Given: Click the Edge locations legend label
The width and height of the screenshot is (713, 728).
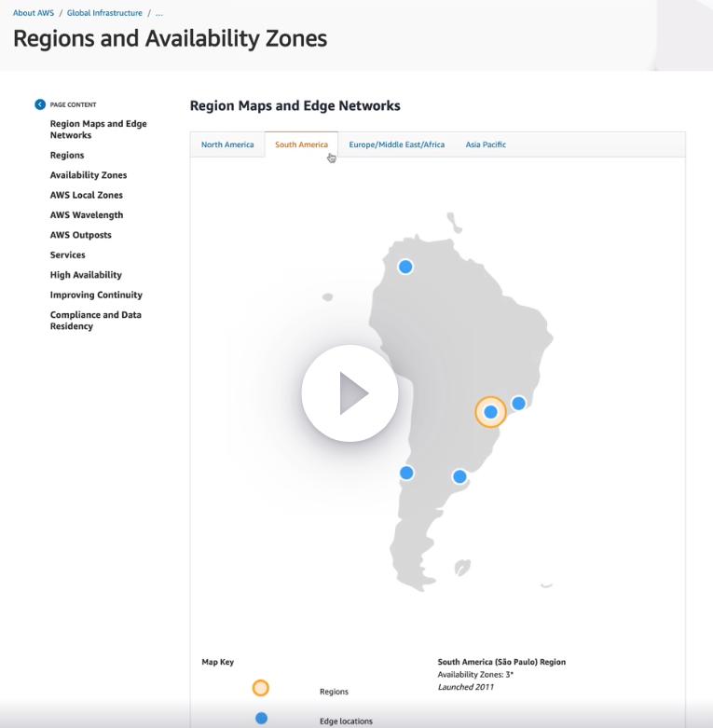Looking at the screenshot, I should tap(346, 721).
